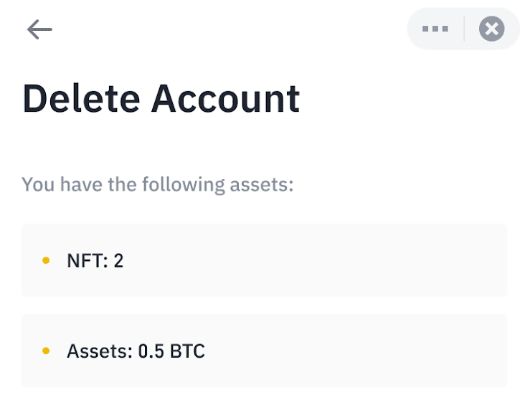Click the word Delete in the heading
Viewport: 530px width, 420px height.
[80, 98]
